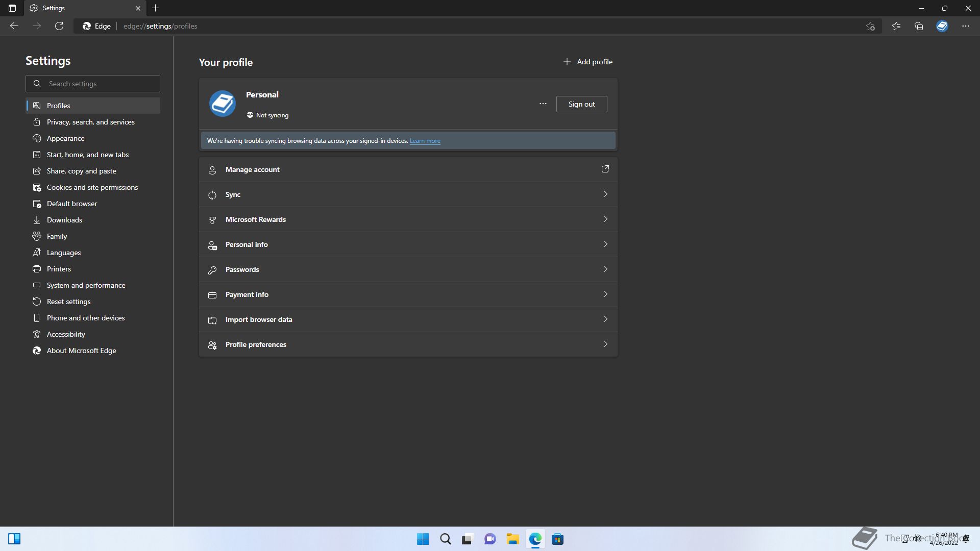Image resolution: width=980 pixels, height=551 pixels.
Task: Open Microsoft Store from the taskbar
Action: [x=558, y=539]
